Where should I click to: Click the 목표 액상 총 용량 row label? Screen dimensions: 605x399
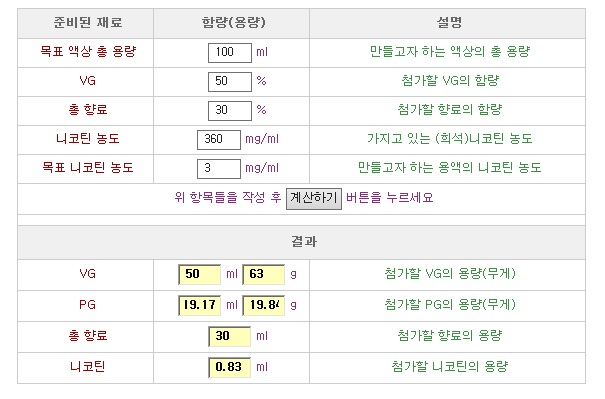(x=88, y=52)
